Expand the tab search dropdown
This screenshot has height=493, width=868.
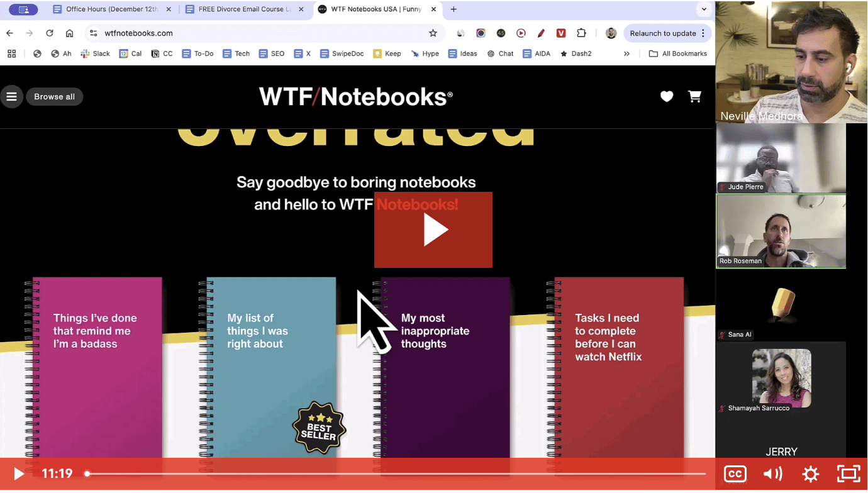(704, 9)
